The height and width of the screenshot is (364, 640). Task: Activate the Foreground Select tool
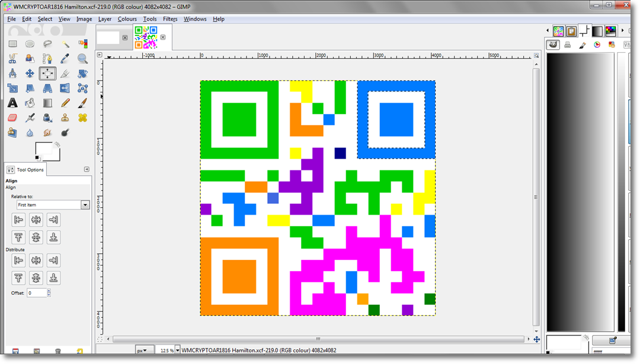click(30, 59)
